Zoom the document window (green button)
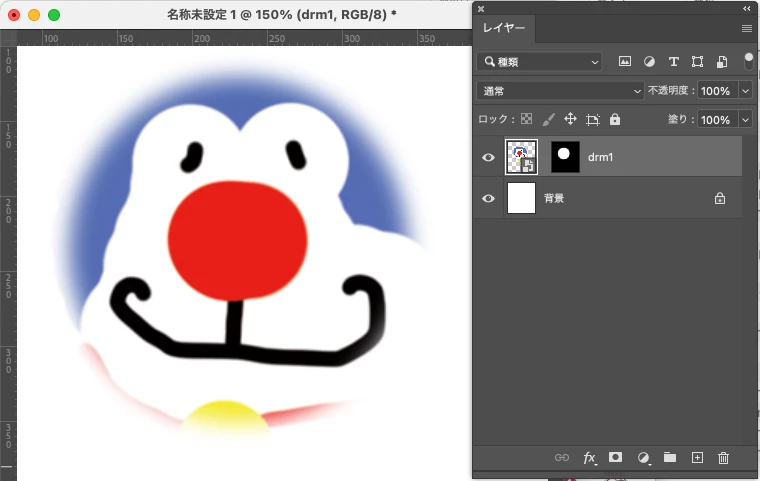760x481 pixels. (x=54, y=15)
